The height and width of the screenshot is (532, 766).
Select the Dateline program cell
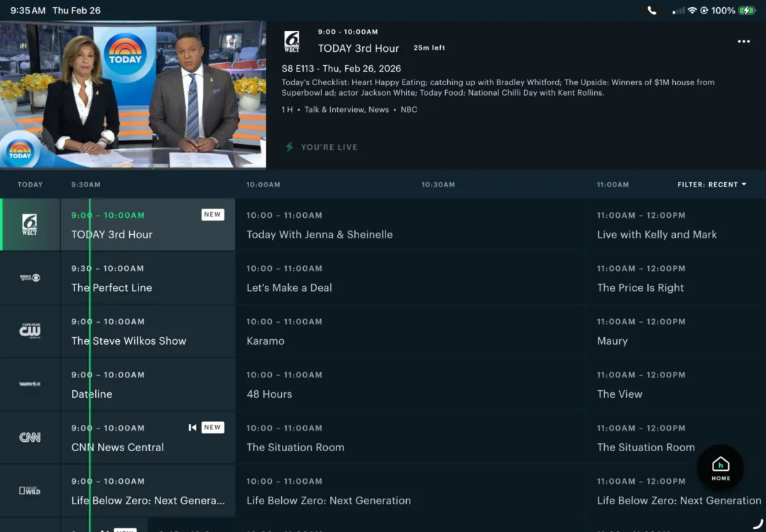click(142, 384)
